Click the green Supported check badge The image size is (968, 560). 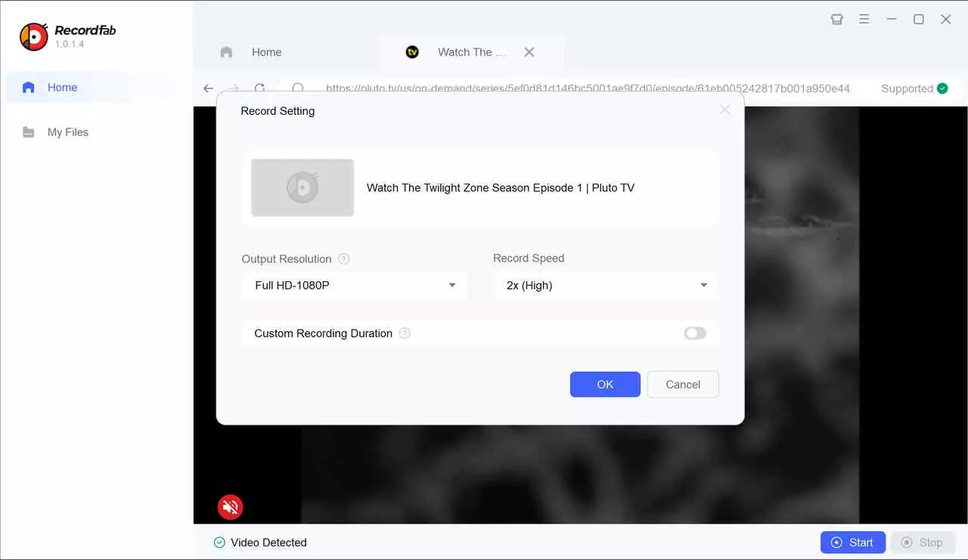click(942, 88)
